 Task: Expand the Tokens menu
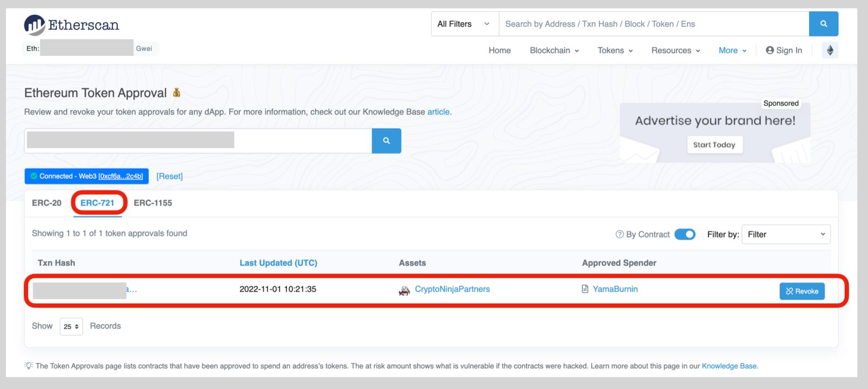[x=615, y=50]
